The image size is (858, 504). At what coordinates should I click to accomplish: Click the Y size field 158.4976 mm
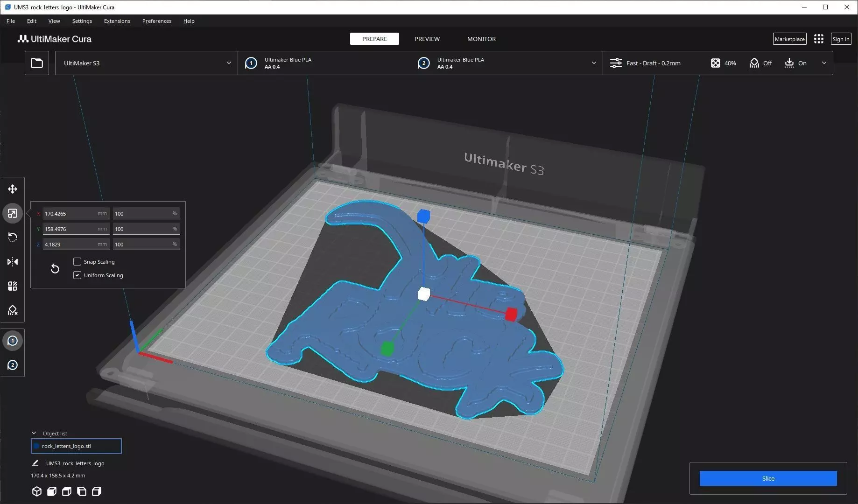tap(76, 229)
